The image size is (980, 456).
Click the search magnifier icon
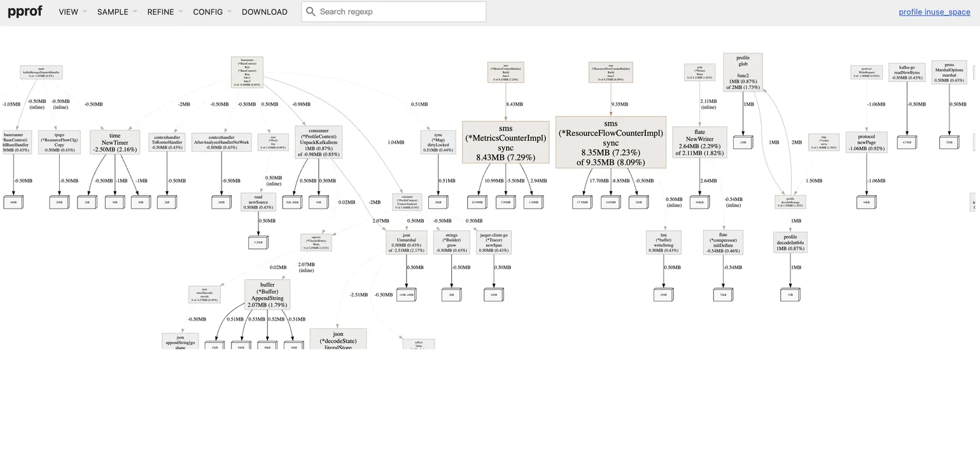(311, 11)
